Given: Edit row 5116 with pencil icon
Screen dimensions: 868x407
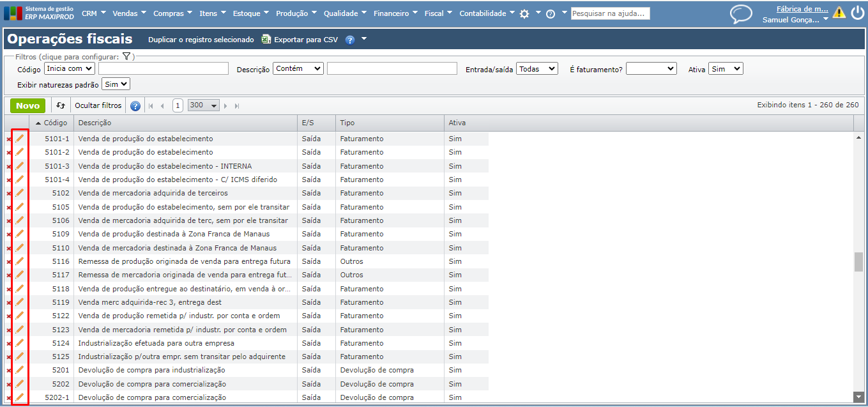Looking at the screenshot, I should coord(20,261).
